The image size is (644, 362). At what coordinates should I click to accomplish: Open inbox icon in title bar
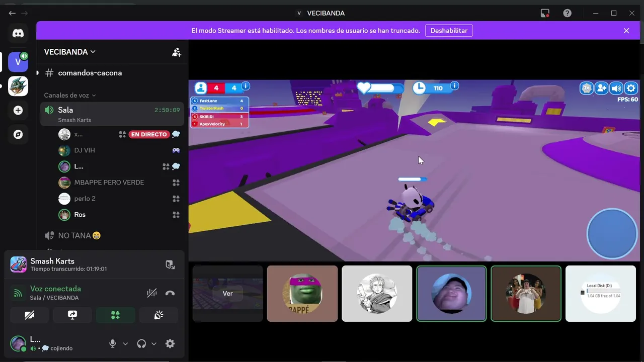545,13
